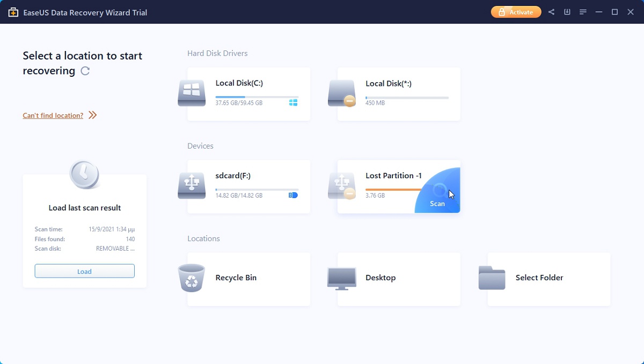Select the Local Disk(*:) drive icon
Screen dimensions: 644x364
[x=342, y=93]
